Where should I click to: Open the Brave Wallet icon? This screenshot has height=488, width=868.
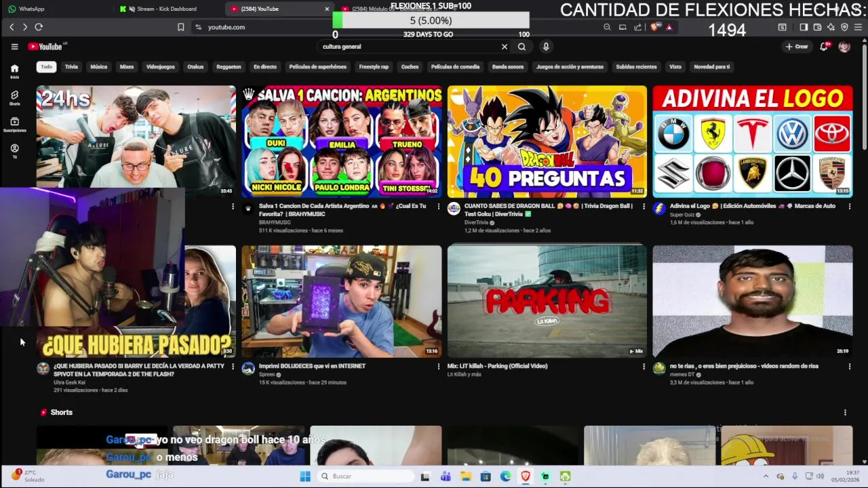(x=817, y=27)
